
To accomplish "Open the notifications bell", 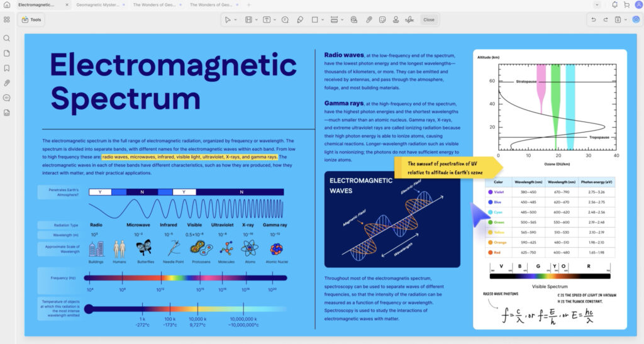I will tap(614, 5).
